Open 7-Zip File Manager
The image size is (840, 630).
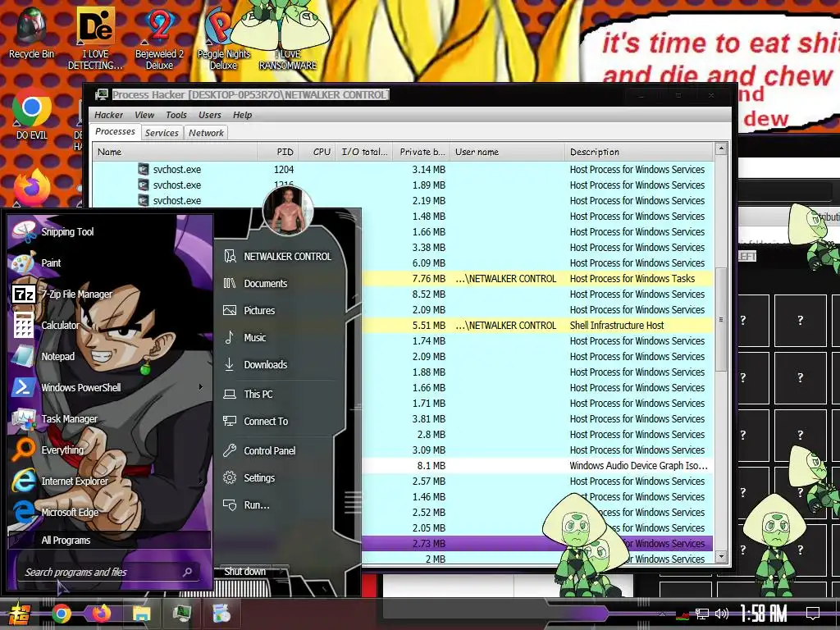click(110, 294)
